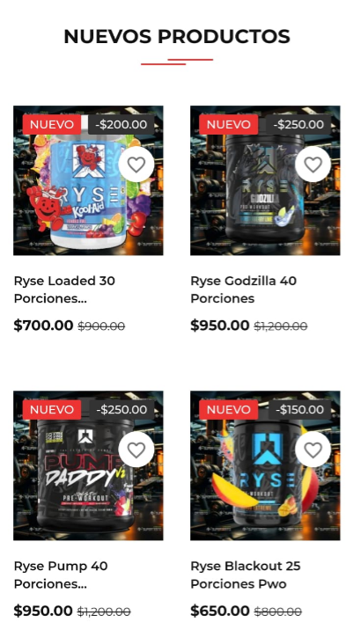Viewport: 353px width, 644px height.
Task: Open the Ryse Loaded 30 Porciones title link
Action: pos(64,289)
